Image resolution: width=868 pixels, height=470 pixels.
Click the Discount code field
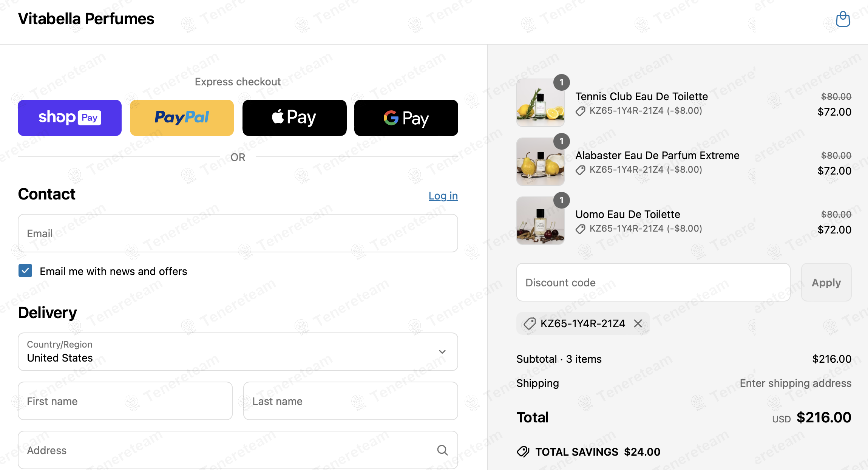[x=653, y=282]
